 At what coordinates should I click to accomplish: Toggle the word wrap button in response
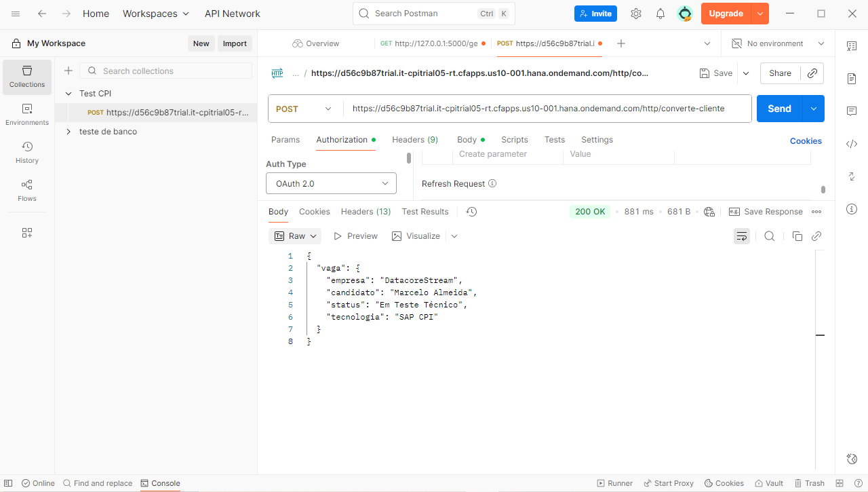click(x=742, y=236)
